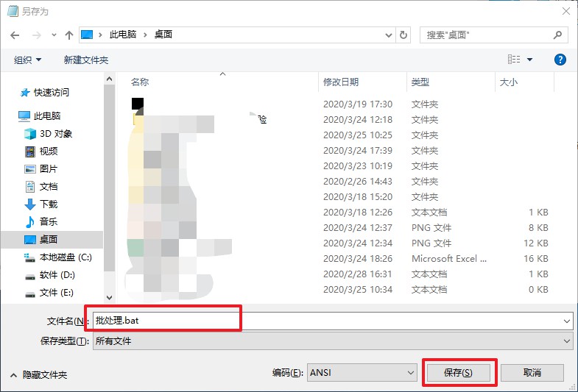This screenshot has width=578, height=392.
Task: Select the row dated 2020/3/24 17:39
Action: [339, 151]
